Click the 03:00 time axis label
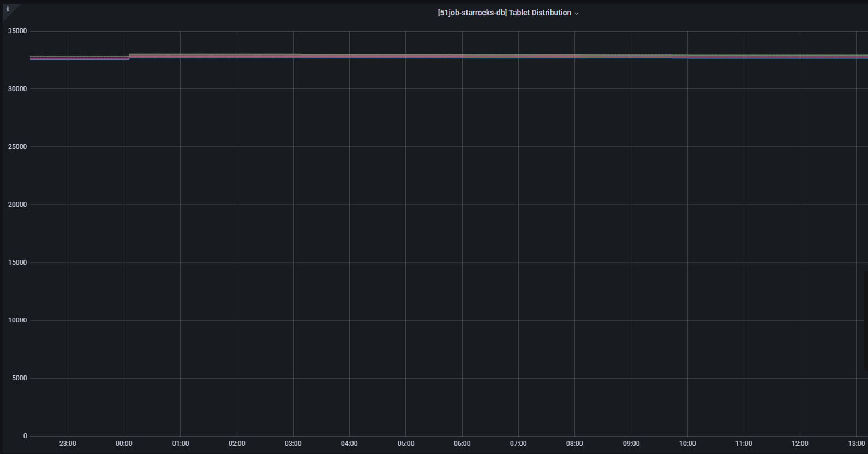 click(293, 444)
